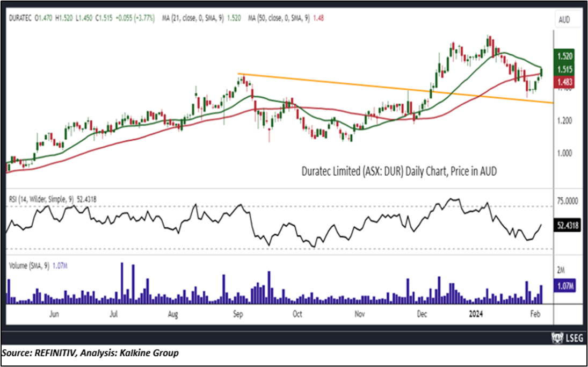The height and width of the screenshot is (367, 588).
Task: Click the 1.000 price axis label
Action: coord(564,153)
